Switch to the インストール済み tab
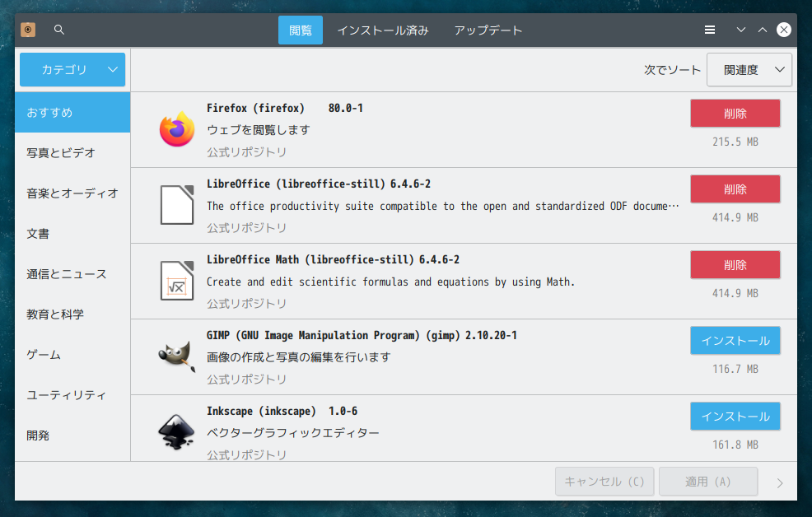Image resolution: width=812 pixels, height=517 pixels. (x=383, y=30)
